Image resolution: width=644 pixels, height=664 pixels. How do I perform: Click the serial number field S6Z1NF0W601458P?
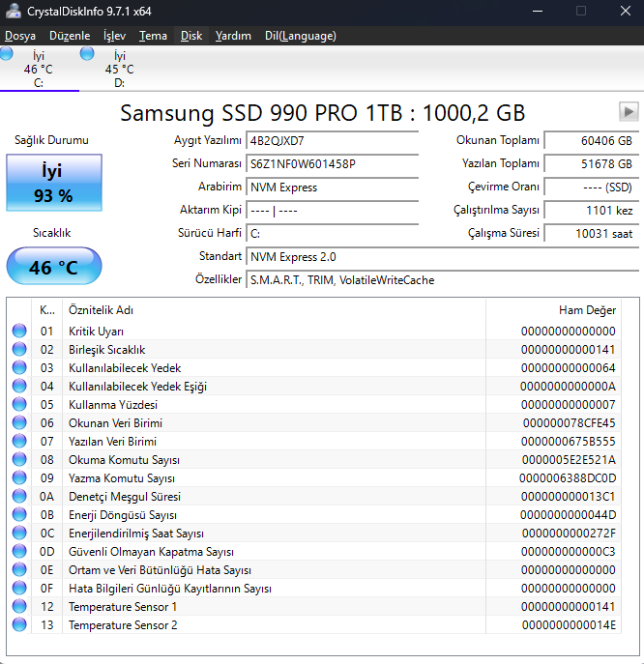pos(333,164)
